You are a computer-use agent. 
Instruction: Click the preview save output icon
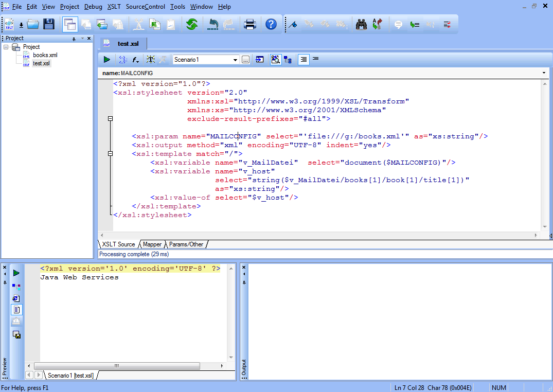[16, 334]
